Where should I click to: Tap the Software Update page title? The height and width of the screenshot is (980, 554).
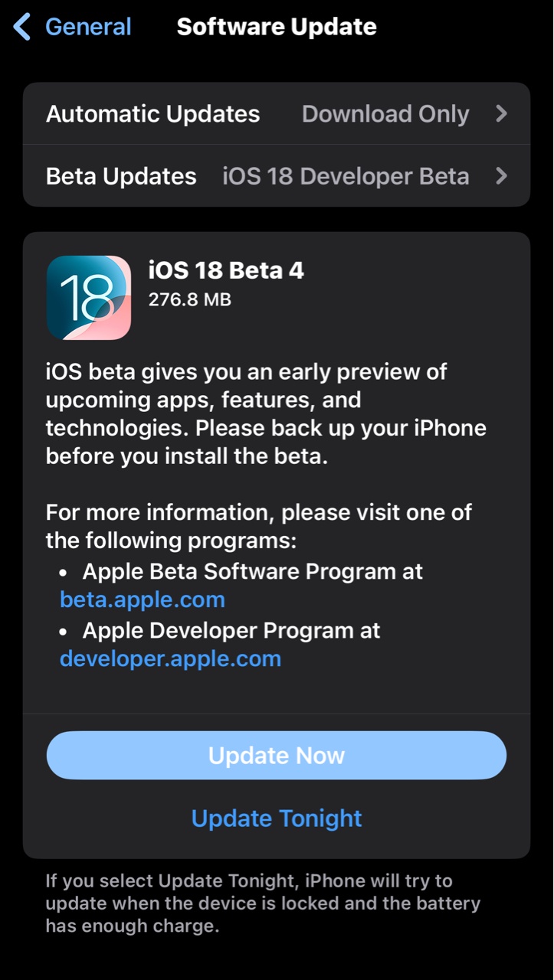point(277,28)
